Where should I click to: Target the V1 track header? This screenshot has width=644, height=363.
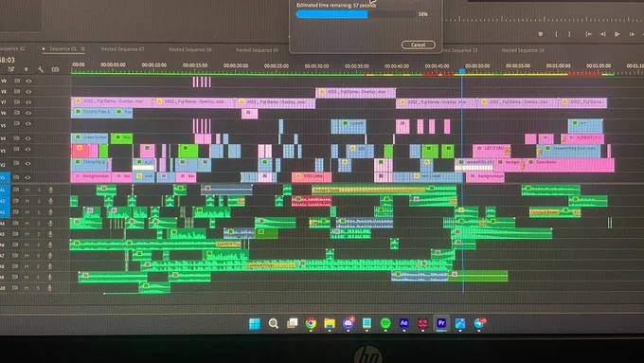click(x=4, y=177)
